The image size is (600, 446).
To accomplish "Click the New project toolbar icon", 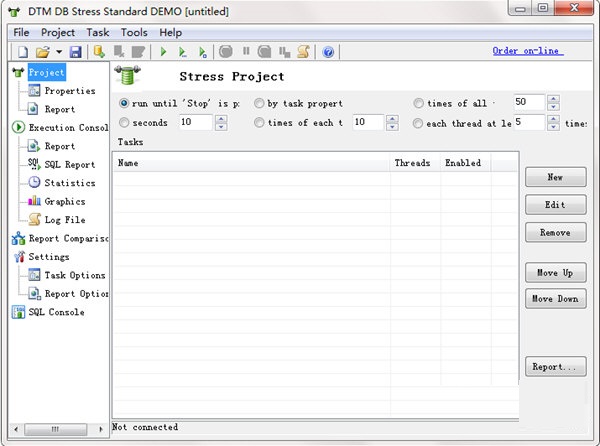I will pyautogui.click(x=23, y=51).
